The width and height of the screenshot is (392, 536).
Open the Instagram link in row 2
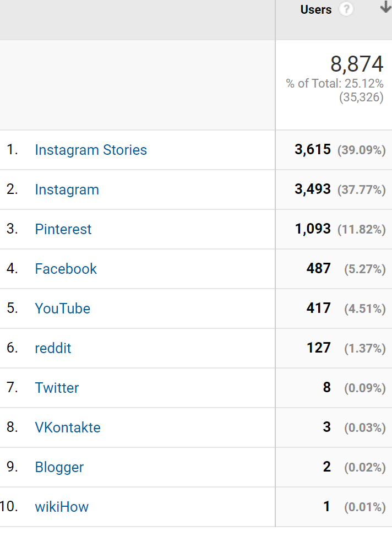(x=67, y=190)
